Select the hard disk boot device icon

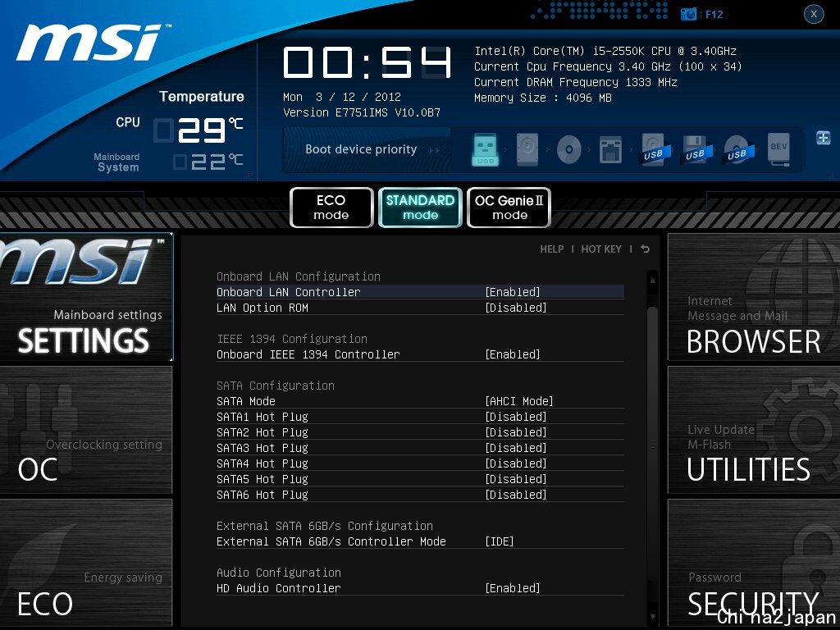click(x=527, y=149)
